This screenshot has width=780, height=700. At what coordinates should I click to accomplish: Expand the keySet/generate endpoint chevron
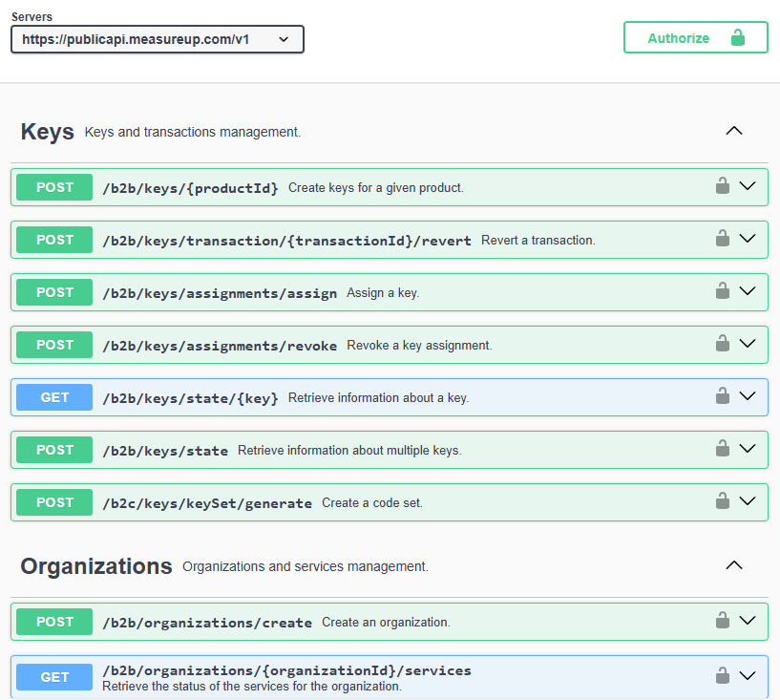point(748,501)
